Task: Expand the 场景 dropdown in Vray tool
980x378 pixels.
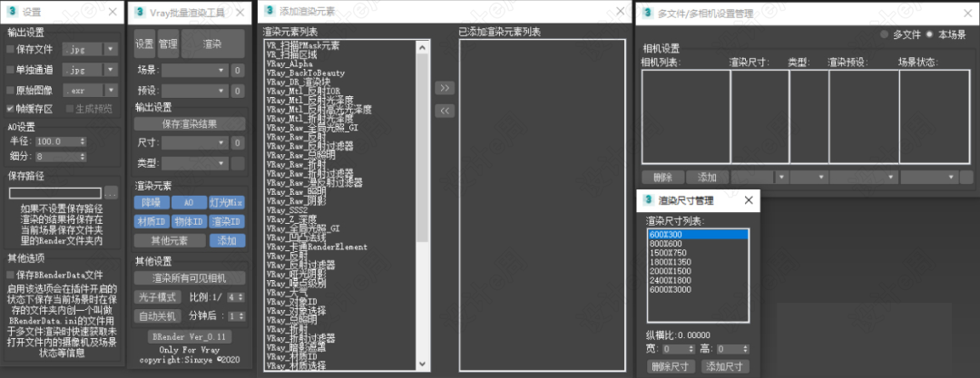Action: coord(194,70)
